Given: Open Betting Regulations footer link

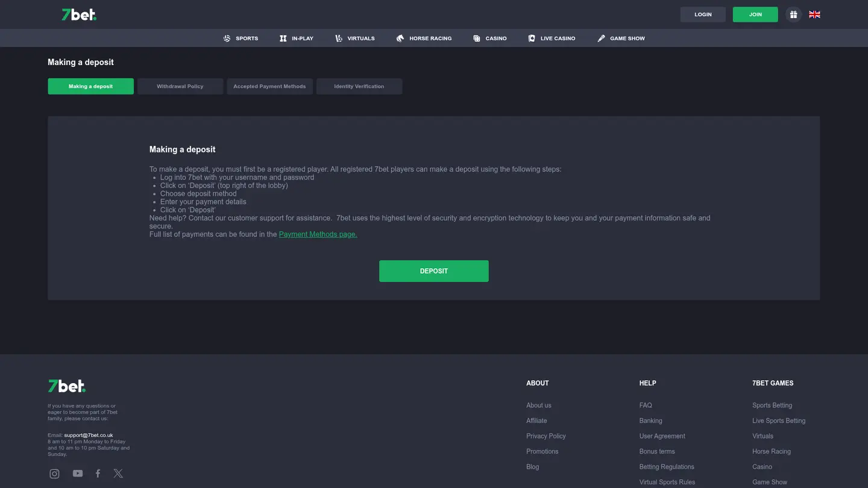Looking at the screenshot, I should (667, 467).
